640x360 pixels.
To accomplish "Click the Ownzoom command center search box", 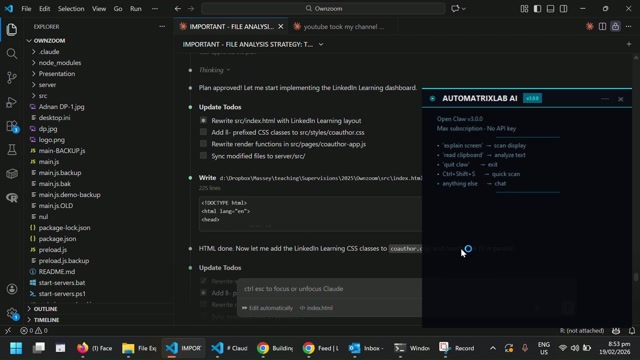I will pos(323,9).
